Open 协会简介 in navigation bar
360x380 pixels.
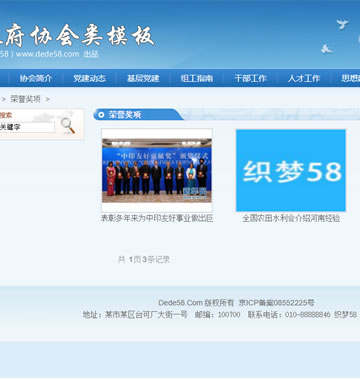[x=36, y=78]
